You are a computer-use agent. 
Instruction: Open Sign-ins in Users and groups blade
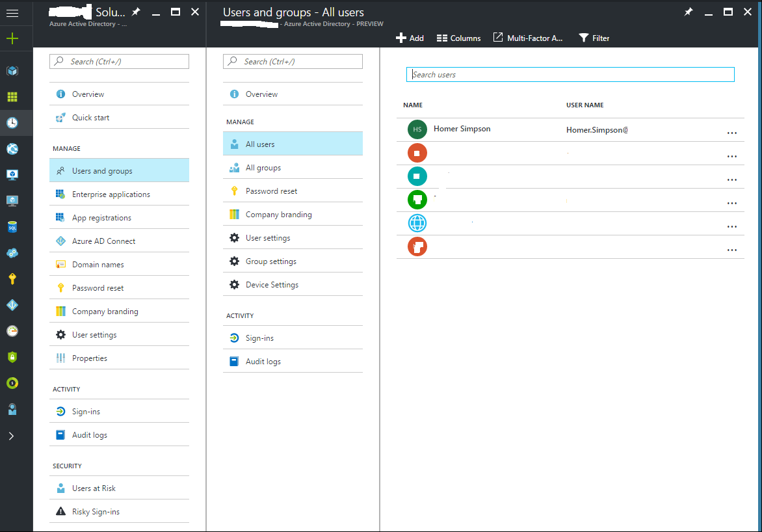(293, 338)
